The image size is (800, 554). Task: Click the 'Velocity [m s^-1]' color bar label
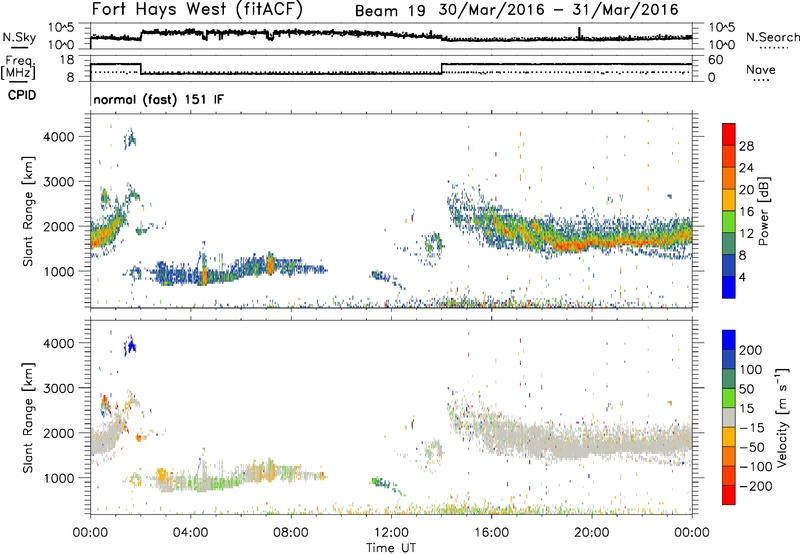tap(781, 417)
